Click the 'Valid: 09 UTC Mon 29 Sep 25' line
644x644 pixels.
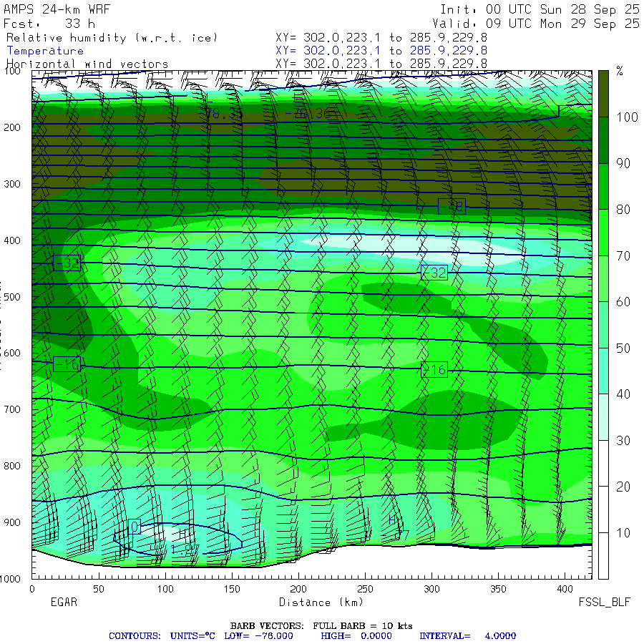[x=536, y=24]
